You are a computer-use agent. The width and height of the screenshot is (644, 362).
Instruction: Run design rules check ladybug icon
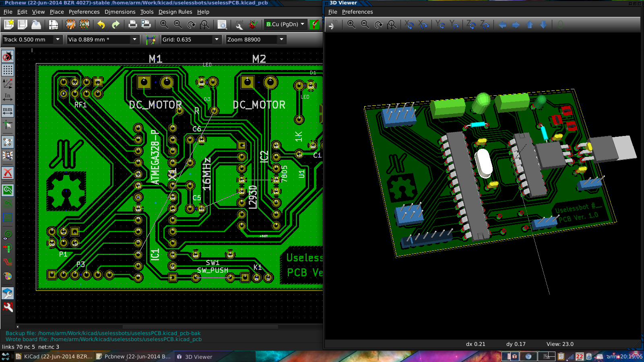click(253, 25)
